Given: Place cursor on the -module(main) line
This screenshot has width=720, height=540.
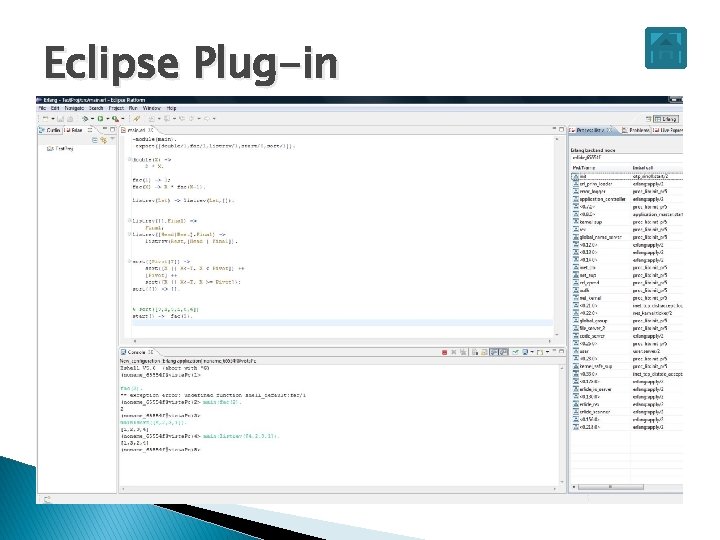Looking at the screenshot, I should click(155, 139).
